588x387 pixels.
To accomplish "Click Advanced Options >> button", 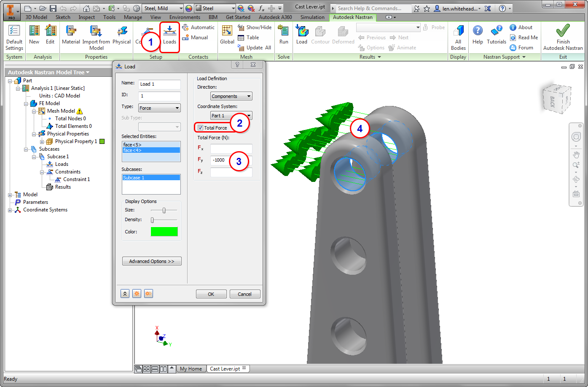I will pyautogui.click(x=152, y=261).
